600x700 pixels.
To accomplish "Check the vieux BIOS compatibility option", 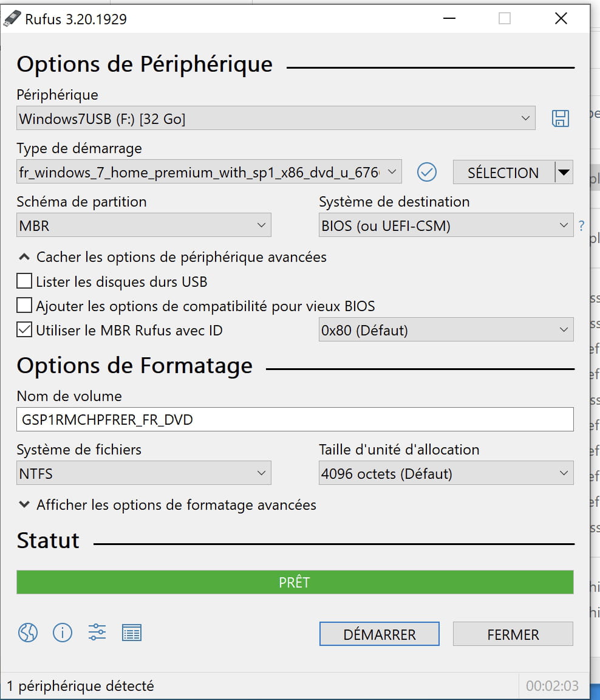I will click(25, 306).
